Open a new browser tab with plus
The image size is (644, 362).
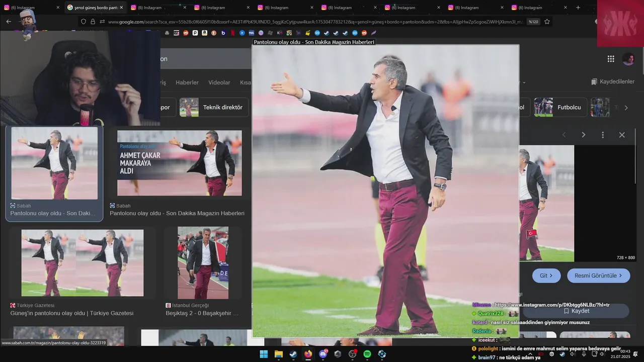tap(578, 8)
